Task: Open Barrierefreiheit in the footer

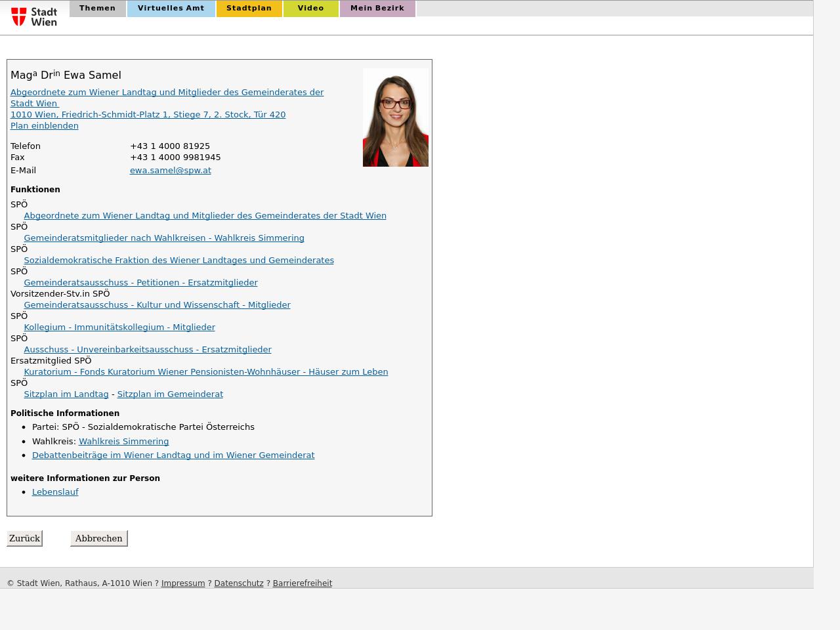Action: click(303, 583)
